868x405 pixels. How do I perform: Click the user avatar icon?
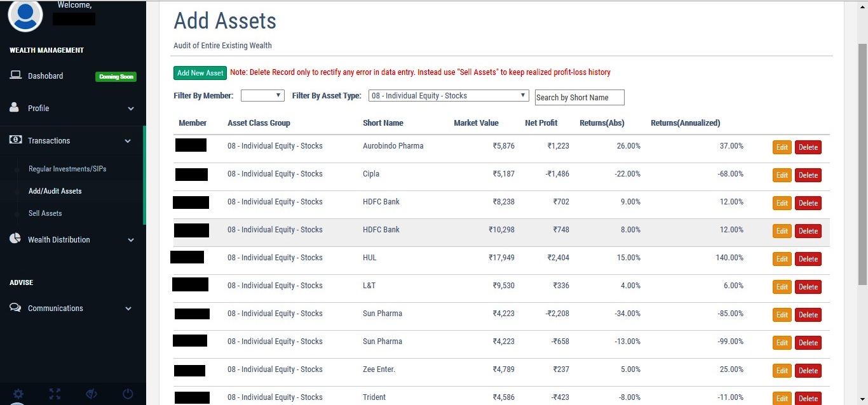pyautogui.click(x=25, y=14)
